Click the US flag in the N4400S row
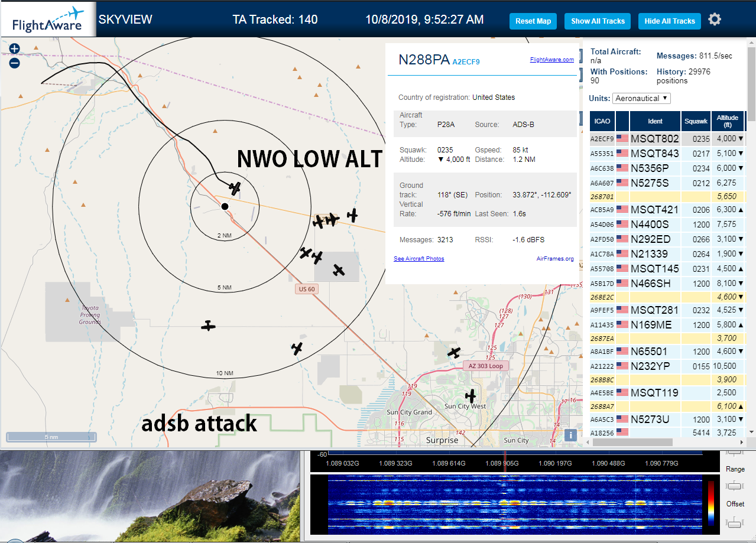Image resolution: width=756 pixels, height=543 pixels. point(622,225)
